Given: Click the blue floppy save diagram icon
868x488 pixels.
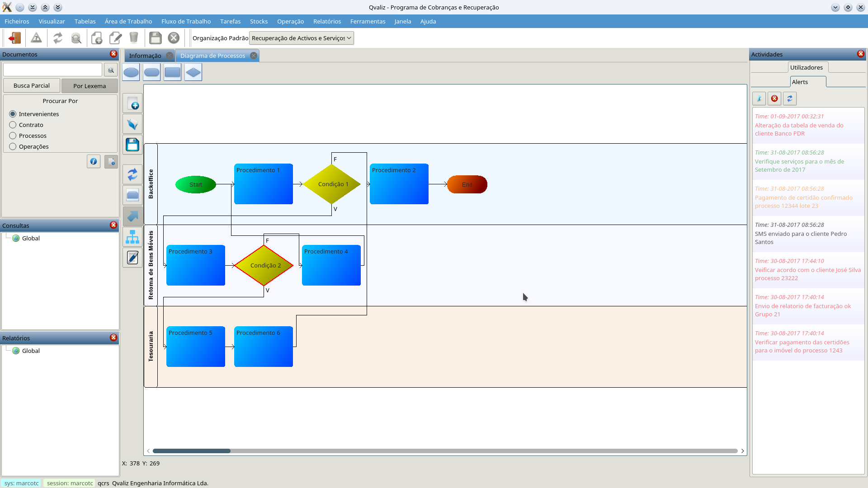Looking at the screenshot, I should point(132,145).
